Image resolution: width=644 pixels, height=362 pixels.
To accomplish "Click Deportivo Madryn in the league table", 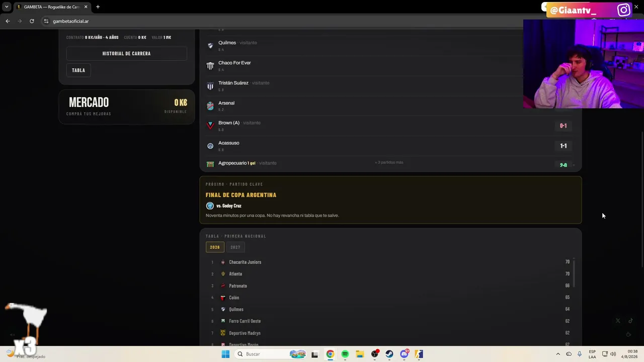I will click(245, 333).
